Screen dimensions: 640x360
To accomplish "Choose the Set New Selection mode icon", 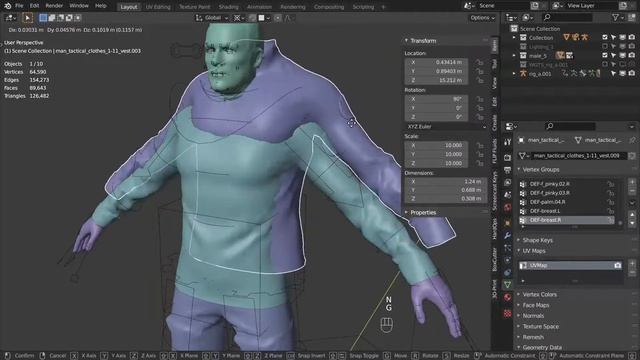I will point(43,18).
